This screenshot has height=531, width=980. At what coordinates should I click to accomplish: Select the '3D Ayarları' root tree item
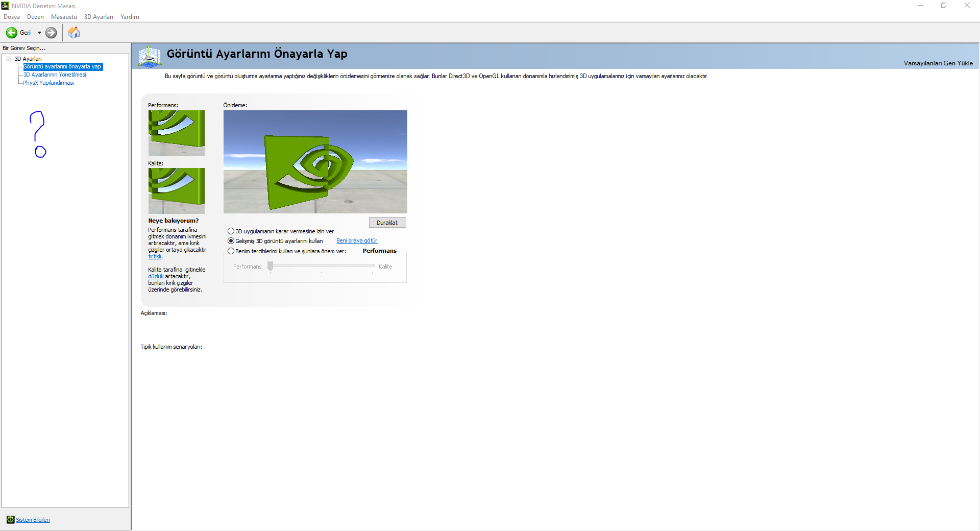(x=28, y=59)
